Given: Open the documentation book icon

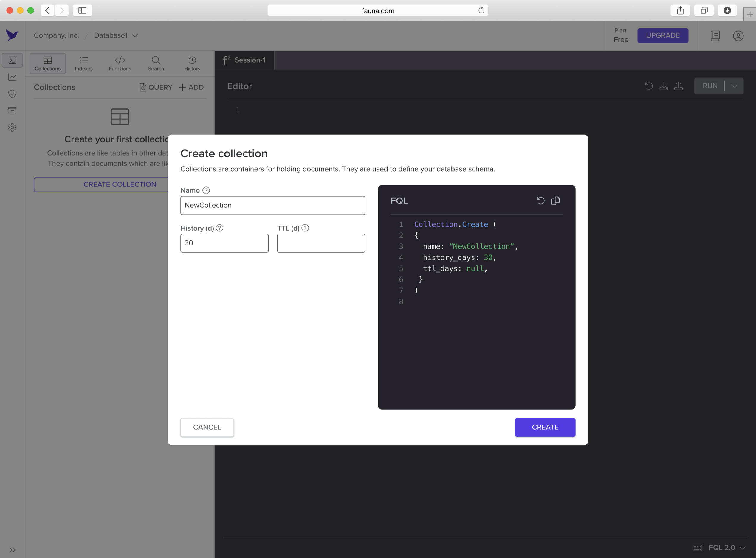Looking at the screenshot, I should click(x=715, y=36).
